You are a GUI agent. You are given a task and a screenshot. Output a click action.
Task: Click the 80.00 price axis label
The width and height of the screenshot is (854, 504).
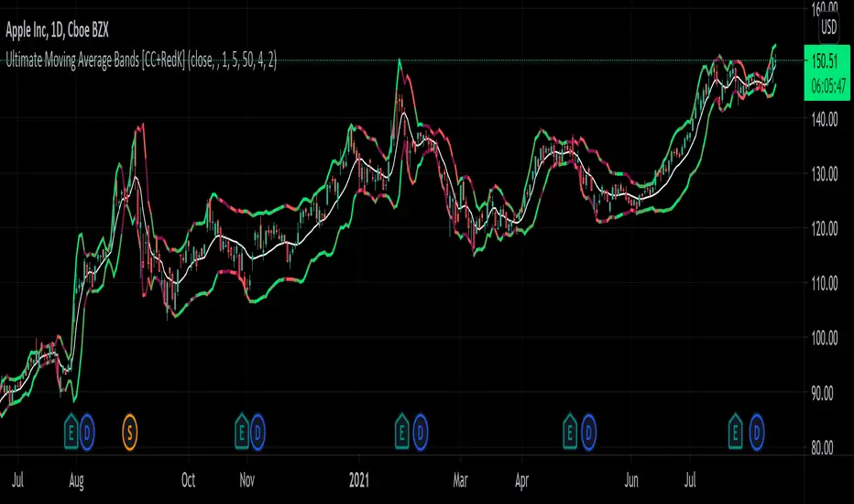[x=823, y=448]
